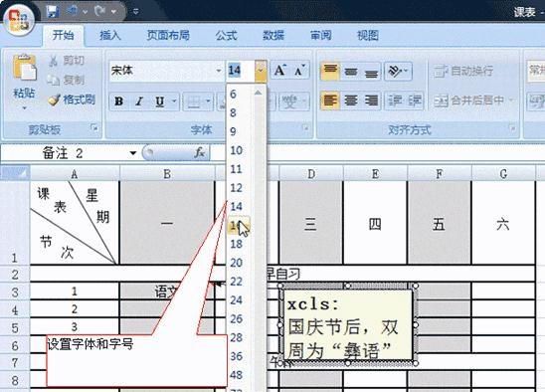Viewport: 545px width, 392px height.
Task: Open the undo history dropdown arrow
Action: point(86,12)
